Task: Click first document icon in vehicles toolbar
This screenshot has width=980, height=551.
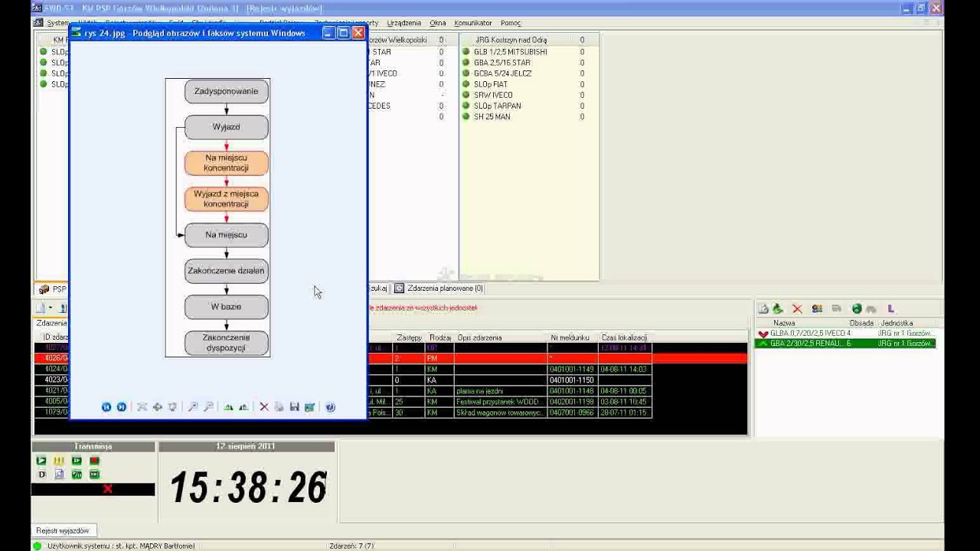Action: tap(763, 308)
